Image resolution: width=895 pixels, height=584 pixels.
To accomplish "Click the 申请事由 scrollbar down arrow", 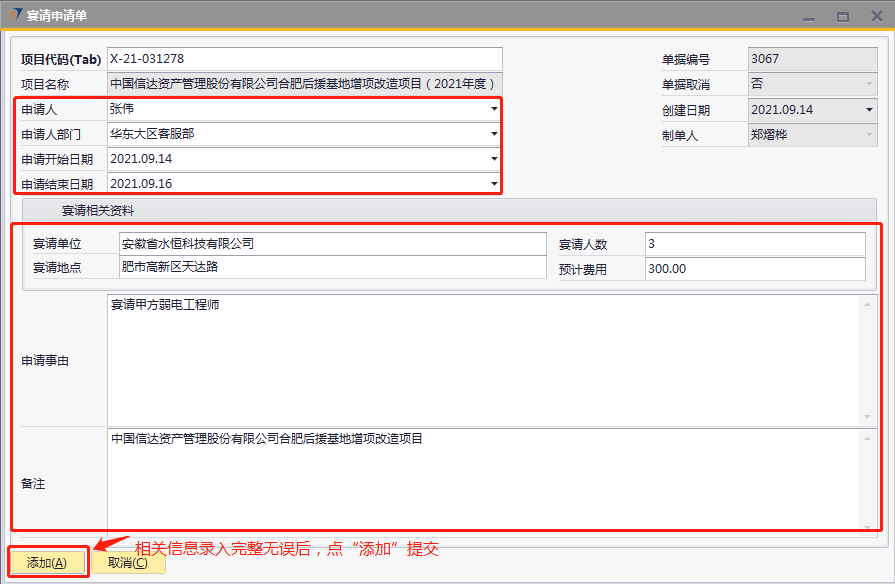I will click(x=868, y=416).
